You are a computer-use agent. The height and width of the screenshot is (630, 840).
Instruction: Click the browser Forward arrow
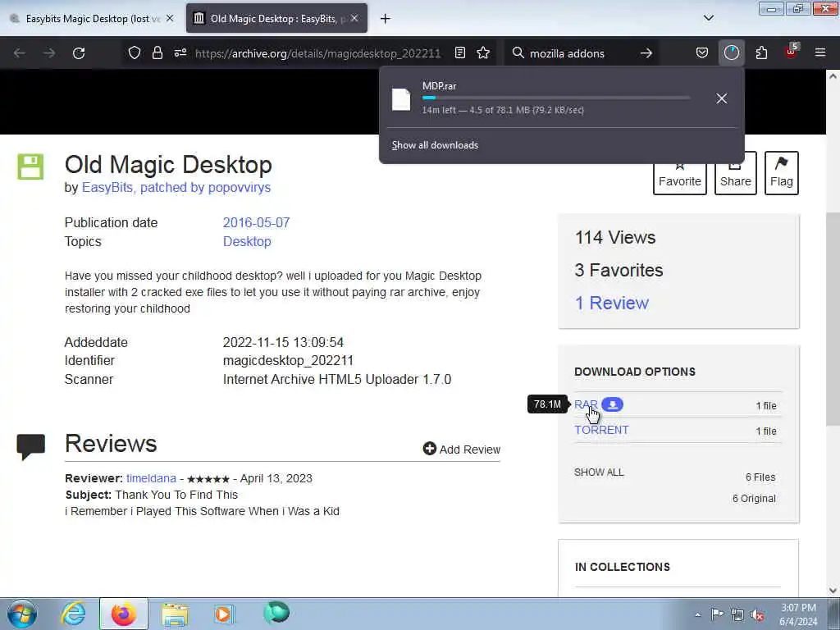(x=48, y=53)
